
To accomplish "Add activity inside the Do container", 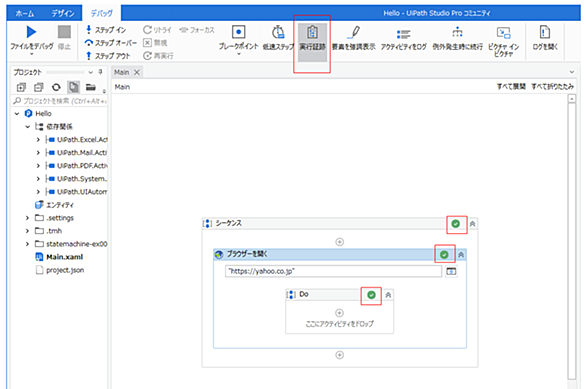I will [339, 313].
